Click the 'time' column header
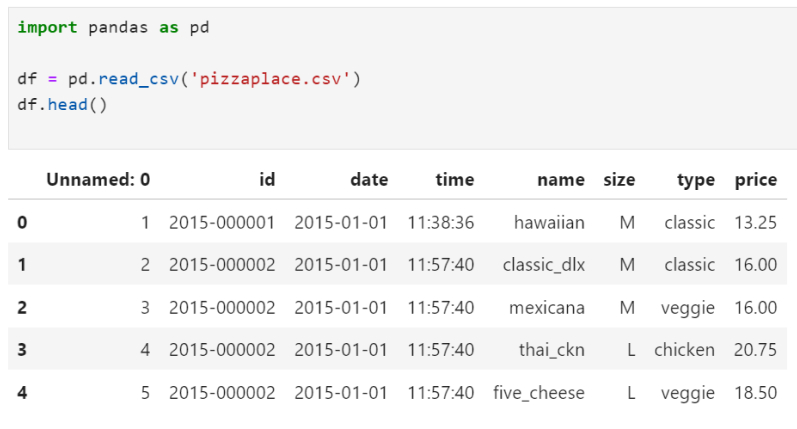 (x=454, y=180)
